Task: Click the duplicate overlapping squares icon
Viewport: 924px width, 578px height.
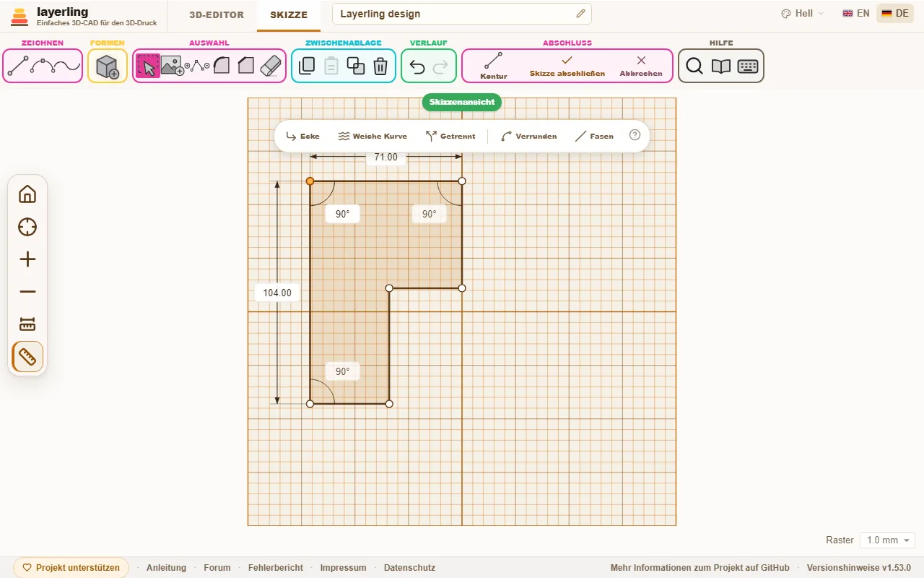Action: pos(356,66)
